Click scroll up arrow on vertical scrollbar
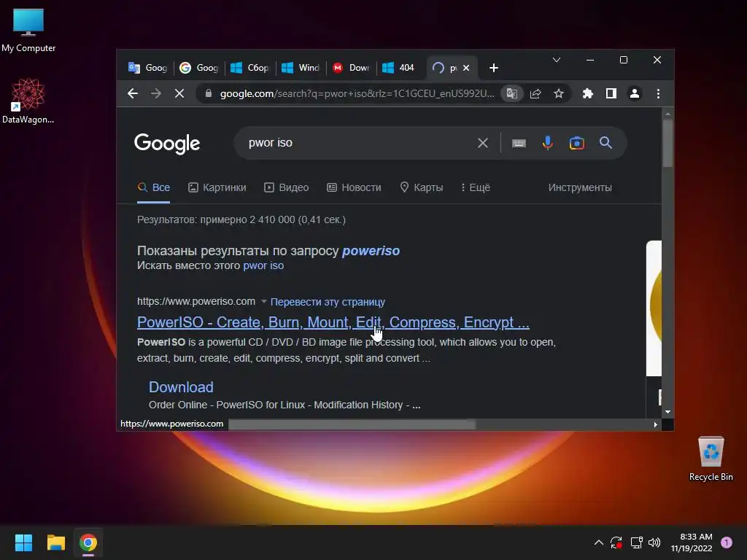Image resolution: width=747 pixels, height=560 pixels. coord(667,114)
